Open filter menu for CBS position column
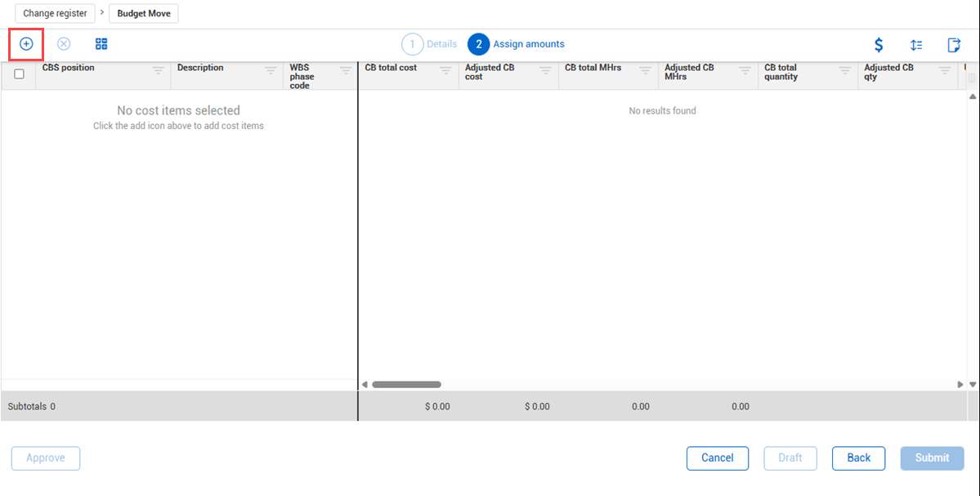 click(159, 71)
